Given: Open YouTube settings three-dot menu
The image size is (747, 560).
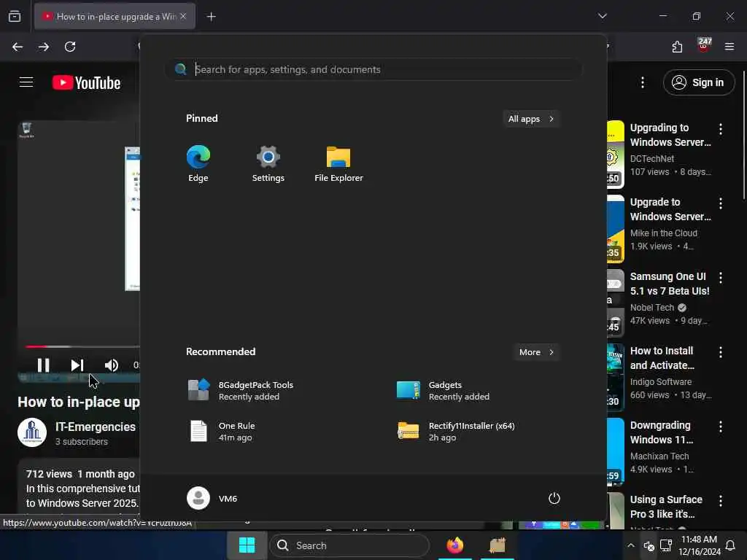Looking at the screenshot, I should click(x=642, y=82).
